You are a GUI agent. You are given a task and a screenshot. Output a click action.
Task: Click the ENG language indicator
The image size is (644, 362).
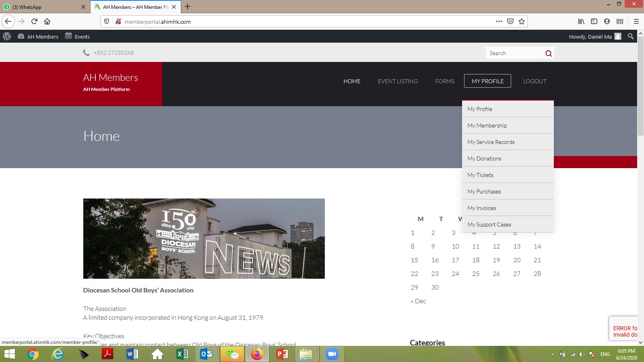click(605, 354)
